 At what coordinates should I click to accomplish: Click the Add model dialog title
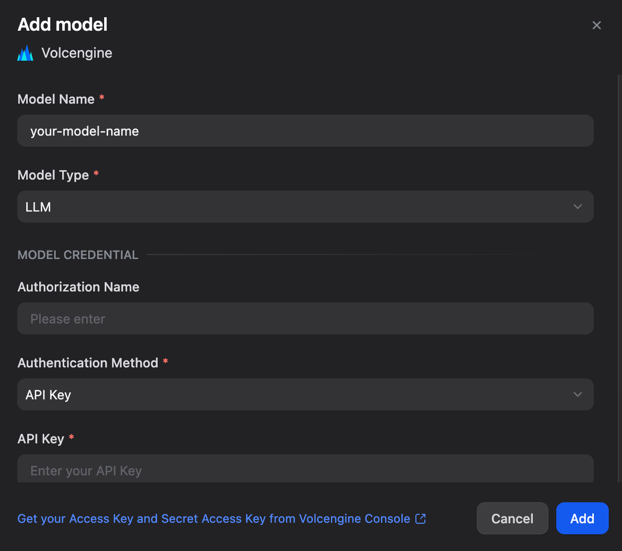[x=62, y=24]
